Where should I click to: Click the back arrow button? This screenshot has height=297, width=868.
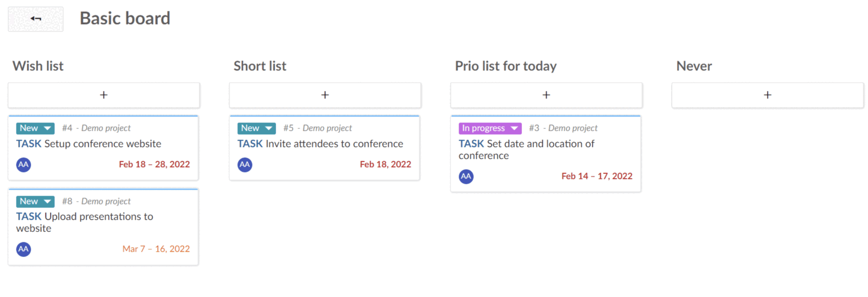[36, 19]
